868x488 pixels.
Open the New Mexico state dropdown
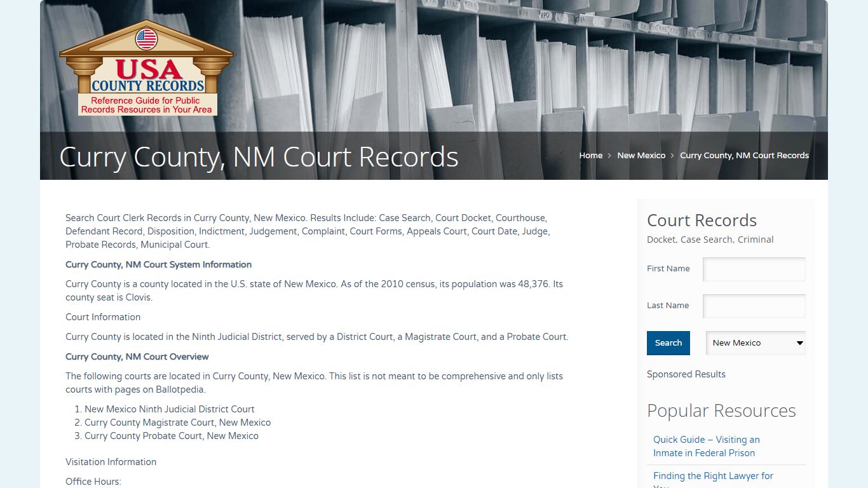pos(756,343)
